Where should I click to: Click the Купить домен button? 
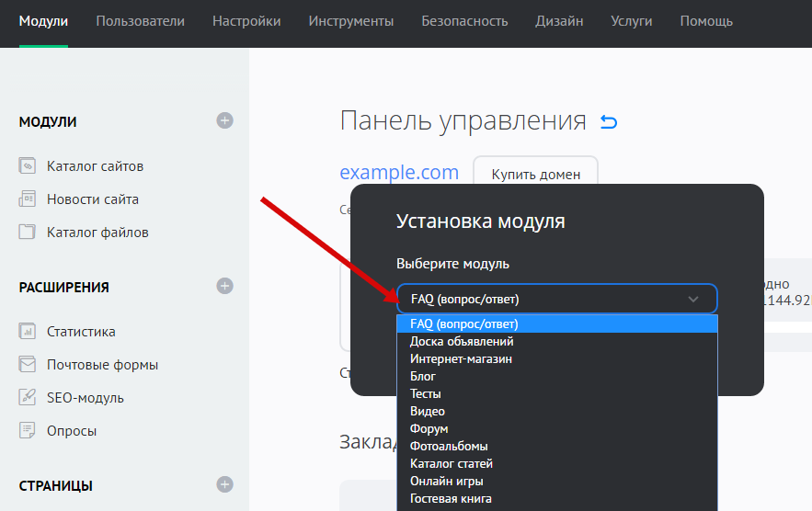pyautogui.click(x=535, y=174)
